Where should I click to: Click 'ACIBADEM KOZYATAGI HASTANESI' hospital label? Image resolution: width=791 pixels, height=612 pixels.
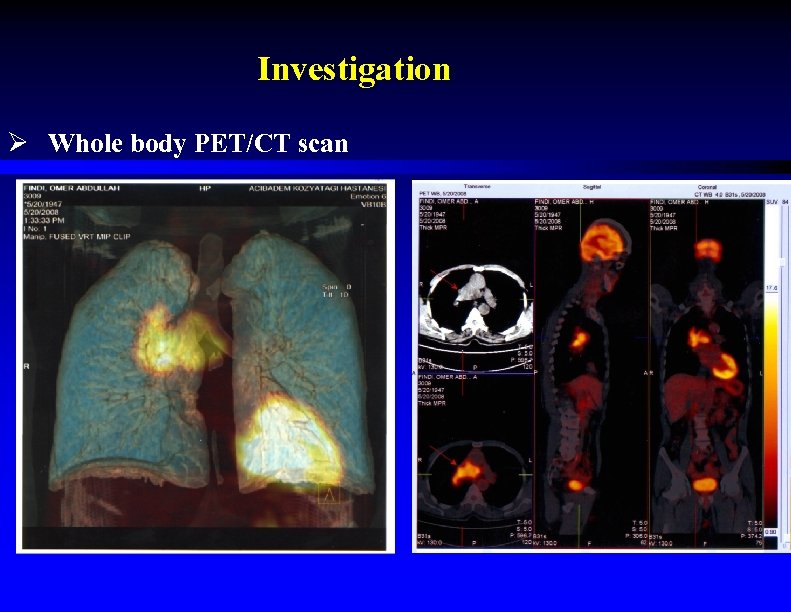317,188
